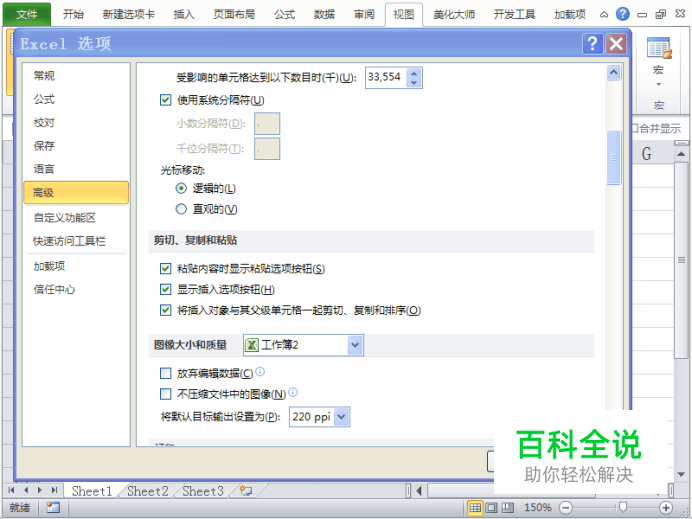Open the 开始 ribbon tab
692x519 pixels.
tap(73, 15)
